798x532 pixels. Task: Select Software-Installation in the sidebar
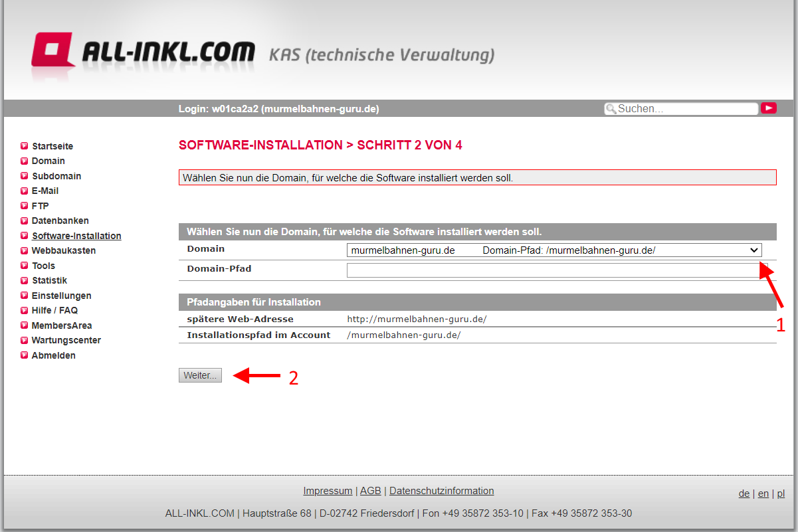pos(76,236)
